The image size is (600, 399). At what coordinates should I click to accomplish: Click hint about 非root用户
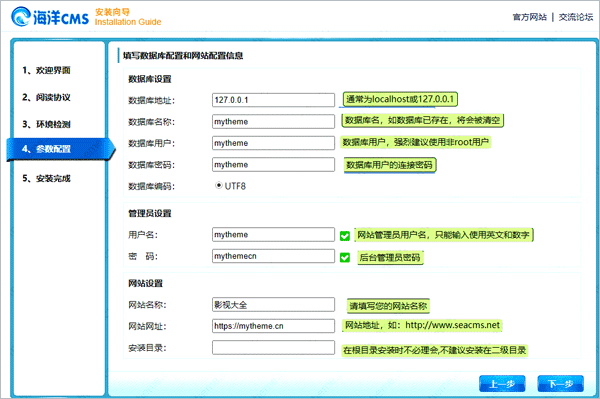tap(416, 142)
